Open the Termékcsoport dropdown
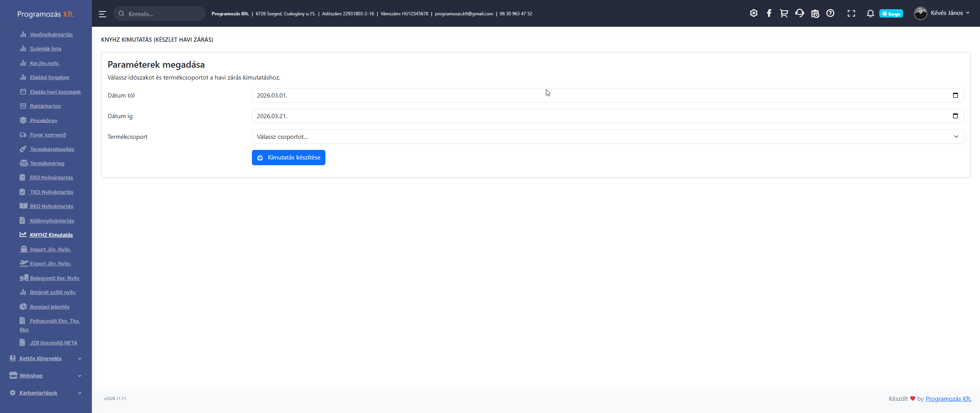Image resolution: width=980 pixels, height=413 pixels. 608,137
